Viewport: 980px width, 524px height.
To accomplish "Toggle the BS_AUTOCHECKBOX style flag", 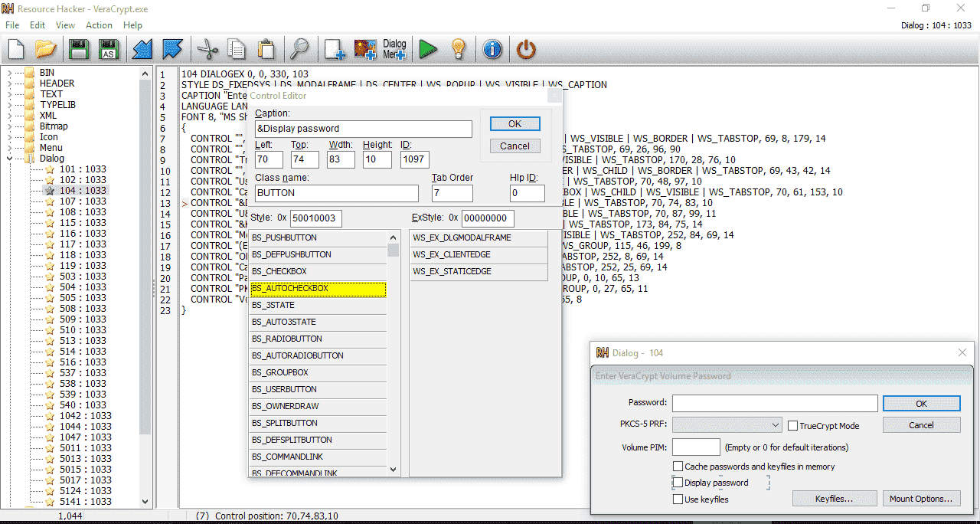I will (318, 289).
